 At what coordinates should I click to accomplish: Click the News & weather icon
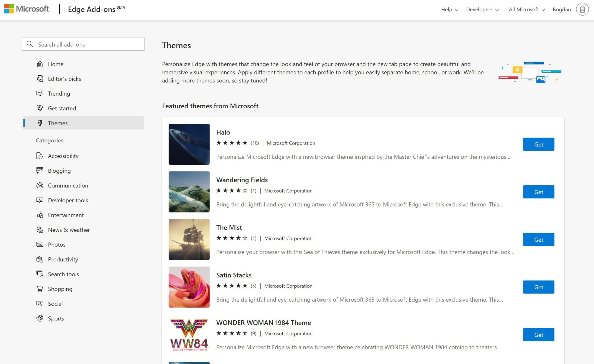pyautogui.click(x=40, y=229)
